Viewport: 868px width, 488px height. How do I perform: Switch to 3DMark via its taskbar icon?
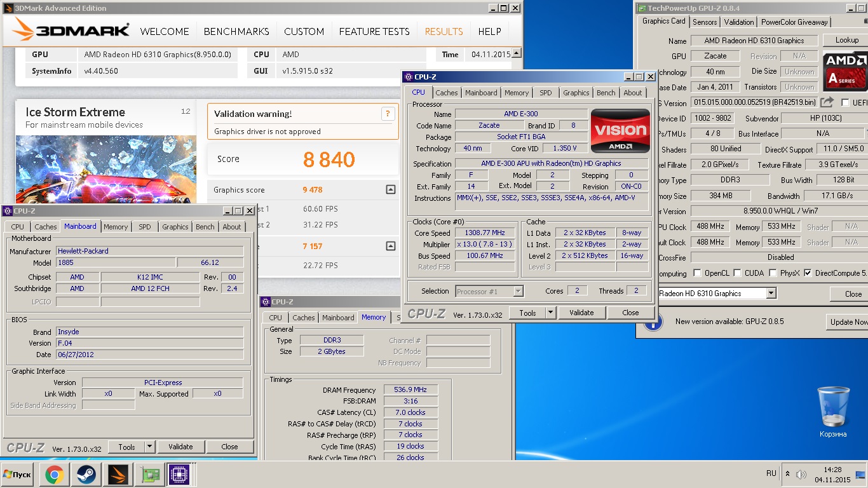coord(118,475)
